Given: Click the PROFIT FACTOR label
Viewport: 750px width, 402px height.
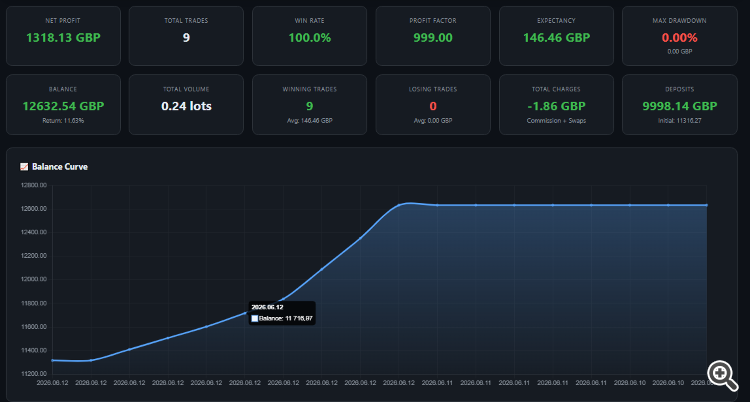Looking at the screenshot, I should [x=433, y=21].
